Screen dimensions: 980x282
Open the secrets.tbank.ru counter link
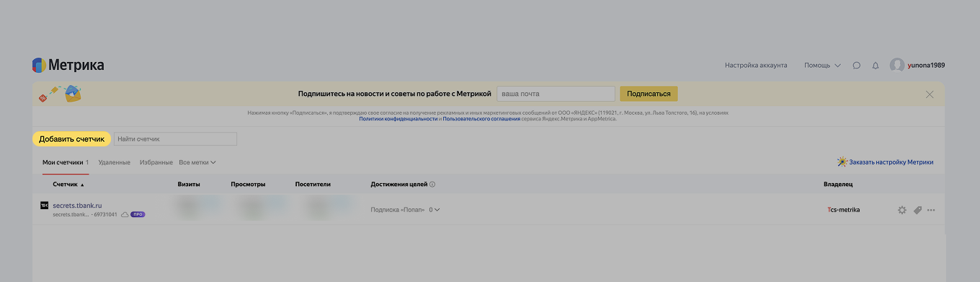[77, 206]
